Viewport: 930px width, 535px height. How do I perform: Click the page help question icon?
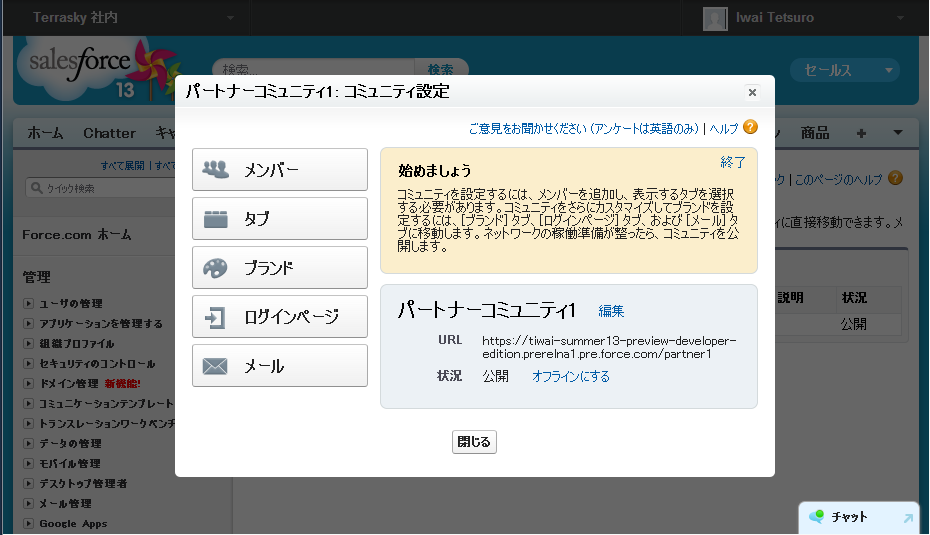point(896,178)
